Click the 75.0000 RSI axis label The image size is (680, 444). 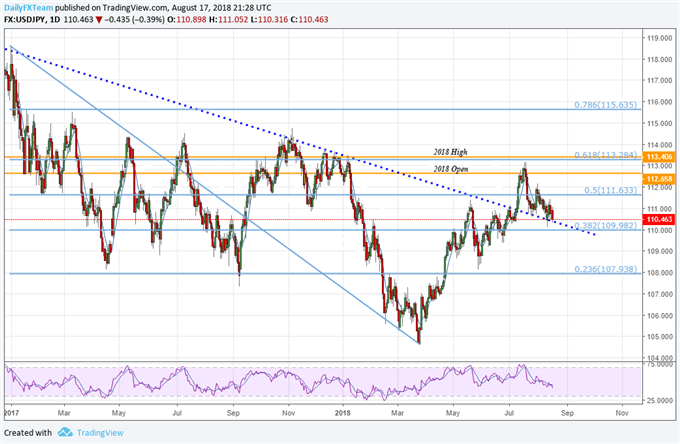pyautogui.click(x=660, y=364)
